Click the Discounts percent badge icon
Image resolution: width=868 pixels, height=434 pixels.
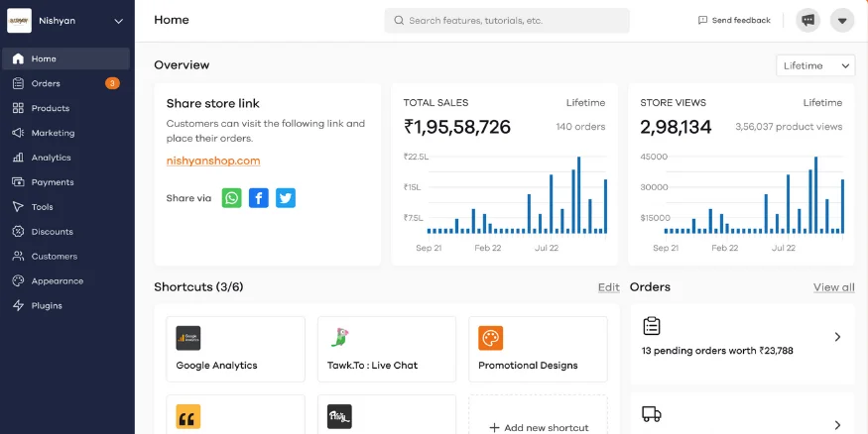(x=18, y=232)
